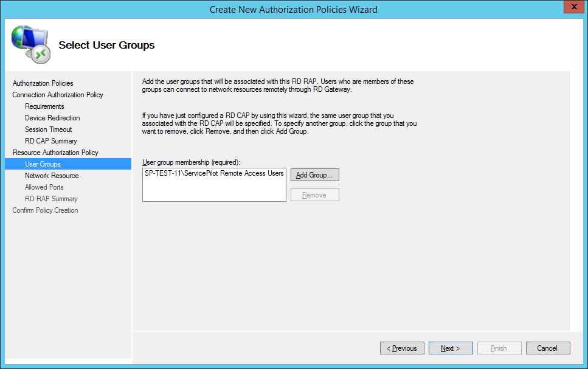Click the Add Group button
The image size is (588, 369).
coord(314,175)
